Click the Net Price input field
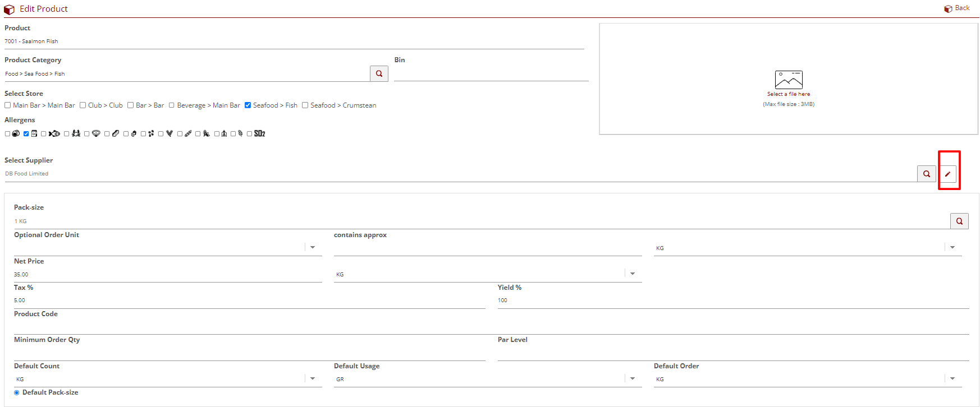 tap(167, 275)
